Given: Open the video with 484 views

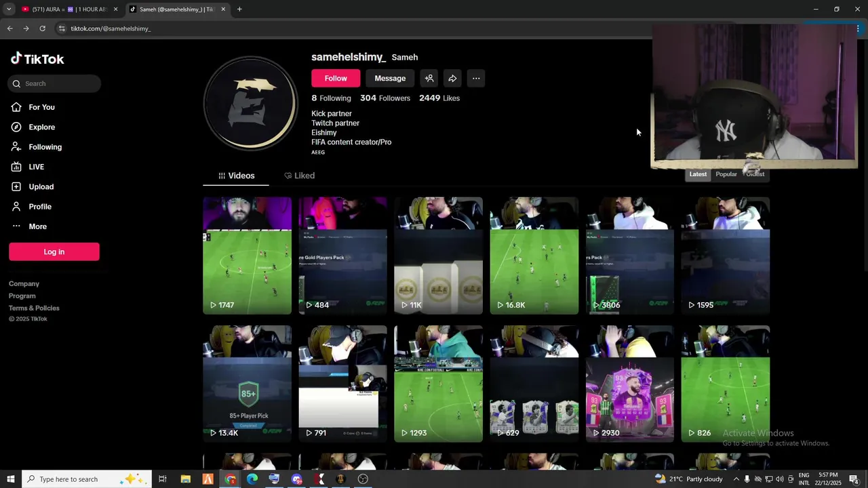Looking at the screenshot, I should pos(342,256).
